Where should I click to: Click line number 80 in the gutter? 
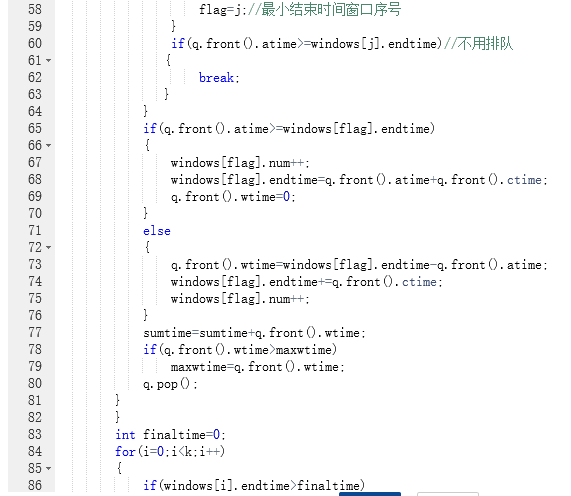pyautogui.click(x=35, y=383)
